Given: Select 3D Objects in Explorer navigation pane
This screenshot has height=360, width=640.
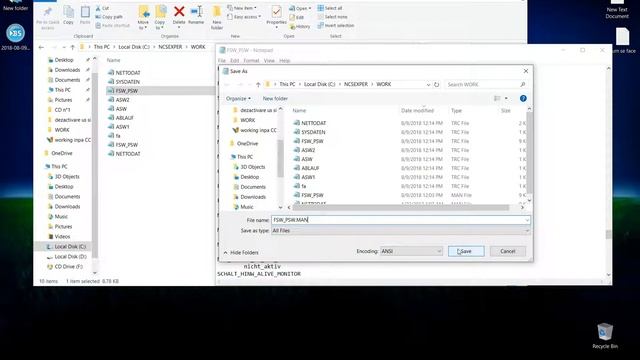Looking at the screenshot, I should point(67,176).
